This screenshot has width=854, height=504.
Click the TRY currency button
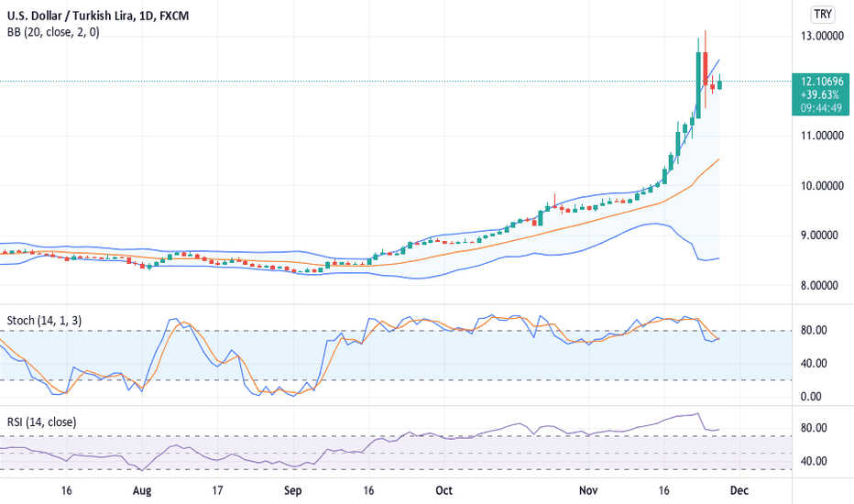(x=823, y=14)
